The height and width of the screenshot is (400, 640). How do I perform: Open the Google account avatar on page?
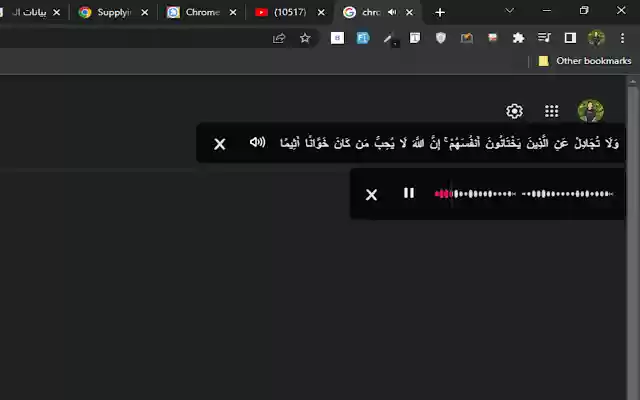pos(591,111)
